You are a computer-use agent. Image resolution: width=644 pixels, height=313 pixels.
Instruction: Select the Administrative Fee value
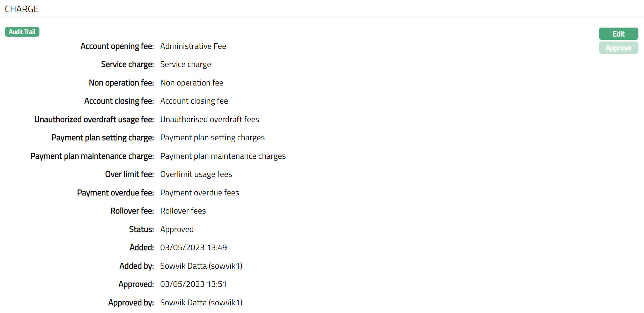click(193, 46)
